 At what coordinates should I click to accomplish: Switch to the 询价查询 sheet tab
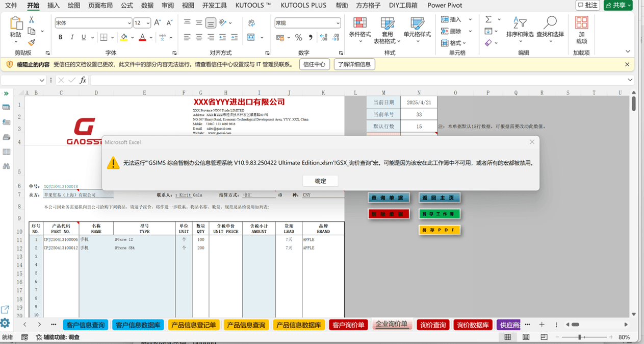432,325
